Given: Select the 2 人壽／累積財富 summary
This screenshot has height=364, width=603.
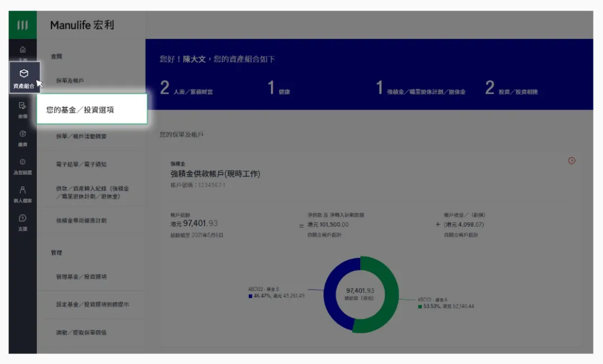Looking at the screenshot, I should click(x=186, y=88).
